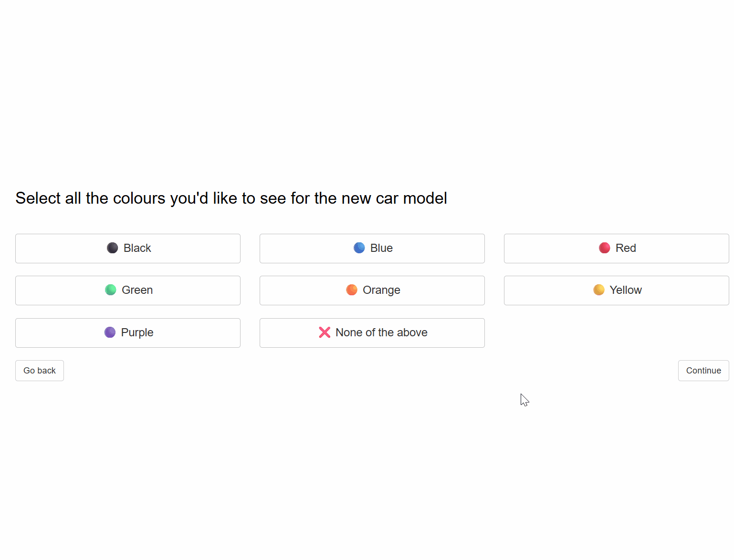Click the red X icon on None of the above

(x=325, y=332)
